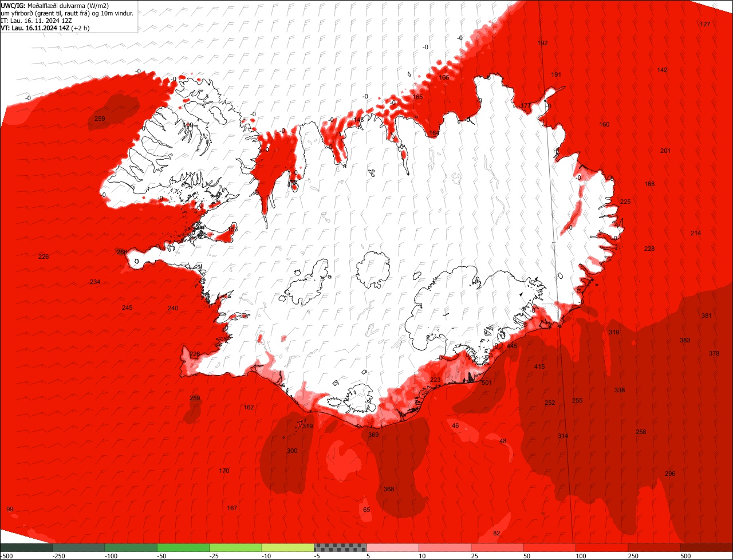This screenshot has height=560, width=733.
Task: Click the "IT: Lau. 16. 11. 2024 12Z" line
Action: click(x=36, y=21)
